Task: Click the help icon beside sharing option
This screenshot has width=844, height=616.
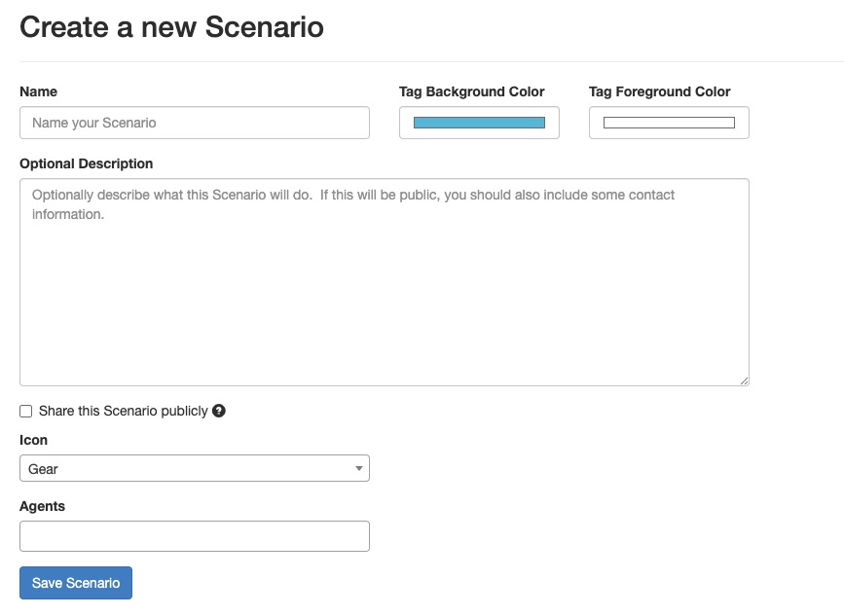Action: click(x=218, y=411)
